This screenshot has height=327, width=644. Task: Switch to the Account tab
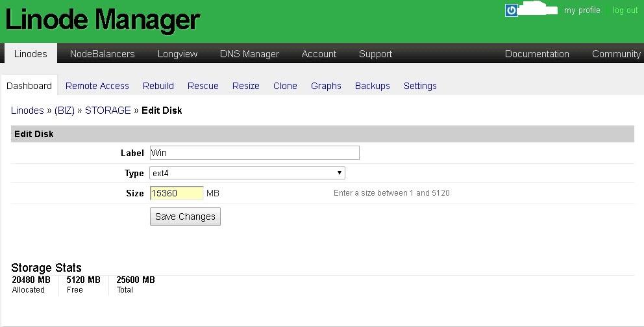click(319, 54)
